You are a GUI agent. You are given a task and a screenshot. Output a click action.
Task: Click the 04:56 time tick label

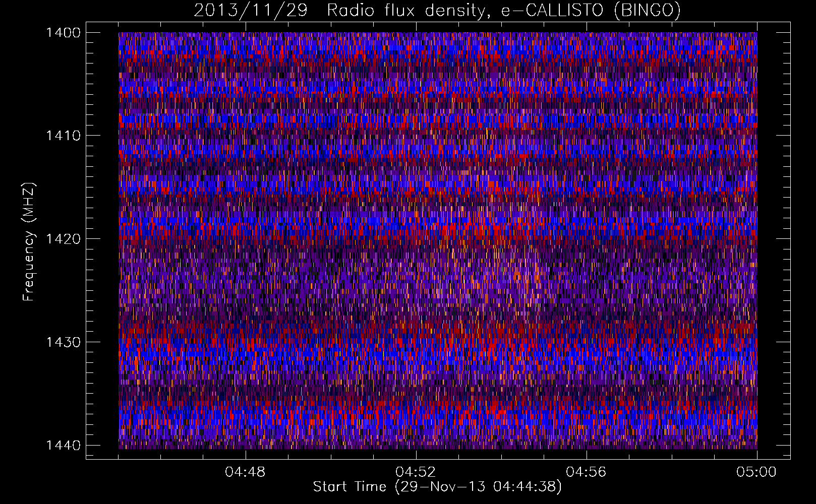pos(586,472)
